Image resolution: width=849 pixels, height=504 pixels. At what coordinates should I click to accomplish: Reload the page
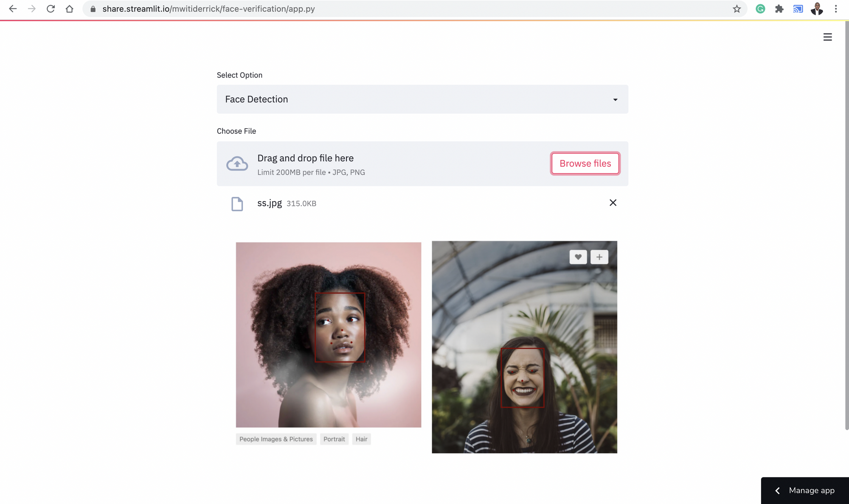tap(51, 9)
